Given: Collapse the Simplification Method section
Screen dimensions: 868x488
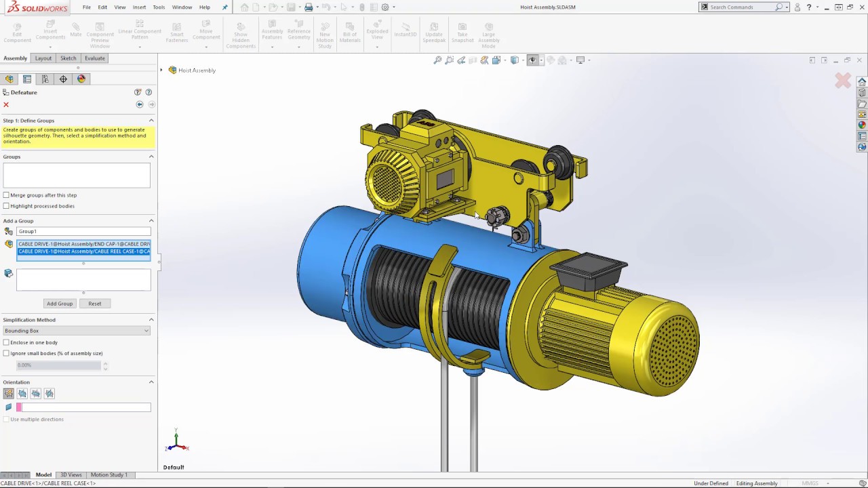Looking at the screenshot, I should (x=151, y=320).
